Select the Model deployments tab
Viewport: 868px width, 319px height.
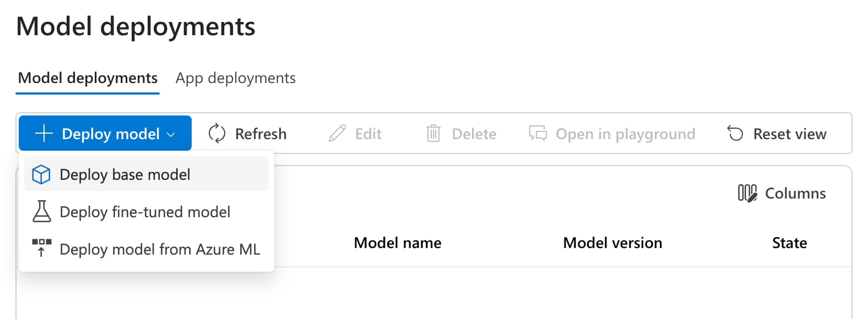[88, 78]
